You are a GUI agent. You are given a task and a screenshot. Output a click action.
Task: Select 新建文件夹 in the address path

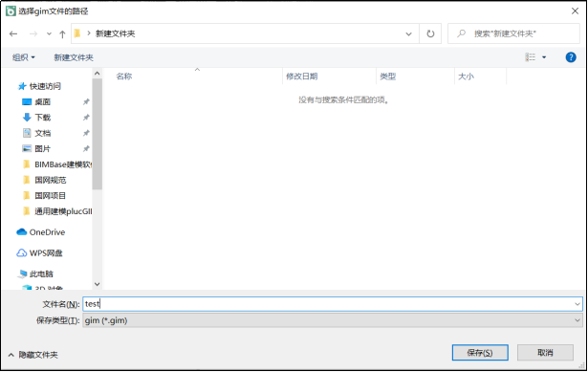click(115, 33)
